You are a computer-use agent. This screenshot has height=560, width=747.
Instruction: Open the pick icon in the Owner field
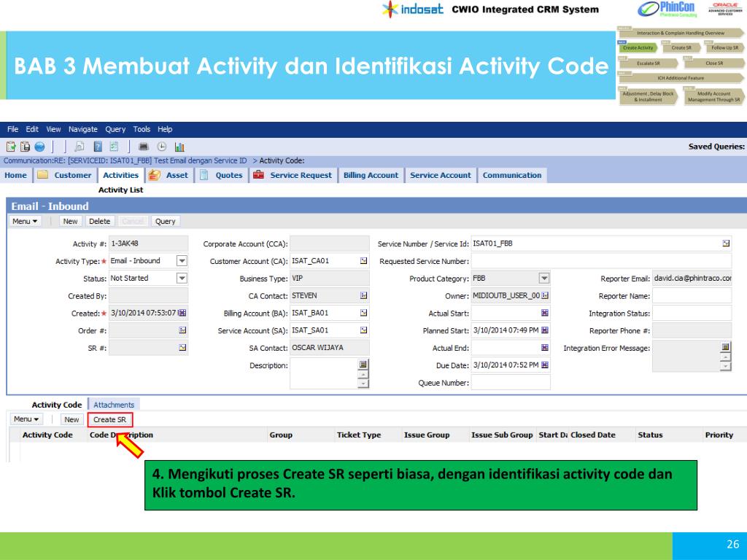point(545,296)
